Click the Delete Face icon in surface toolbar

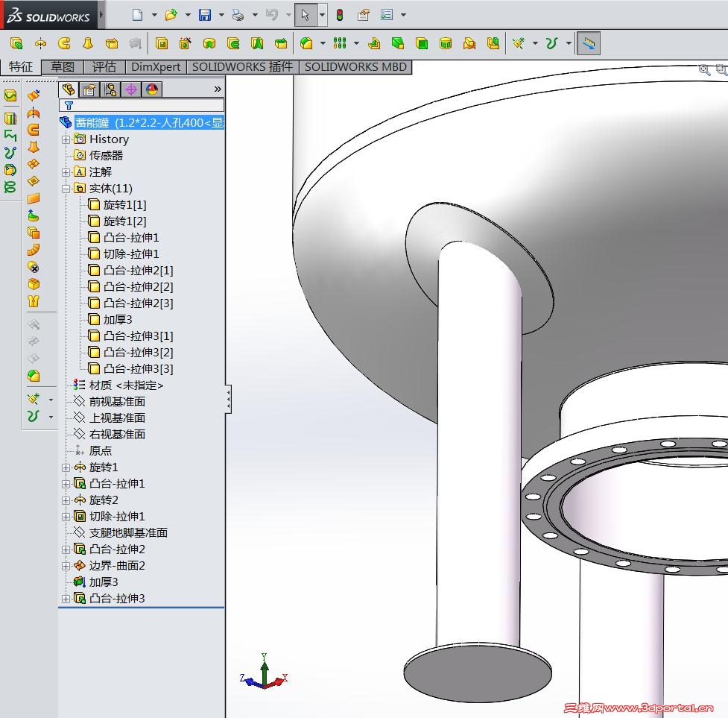[34, 268]
